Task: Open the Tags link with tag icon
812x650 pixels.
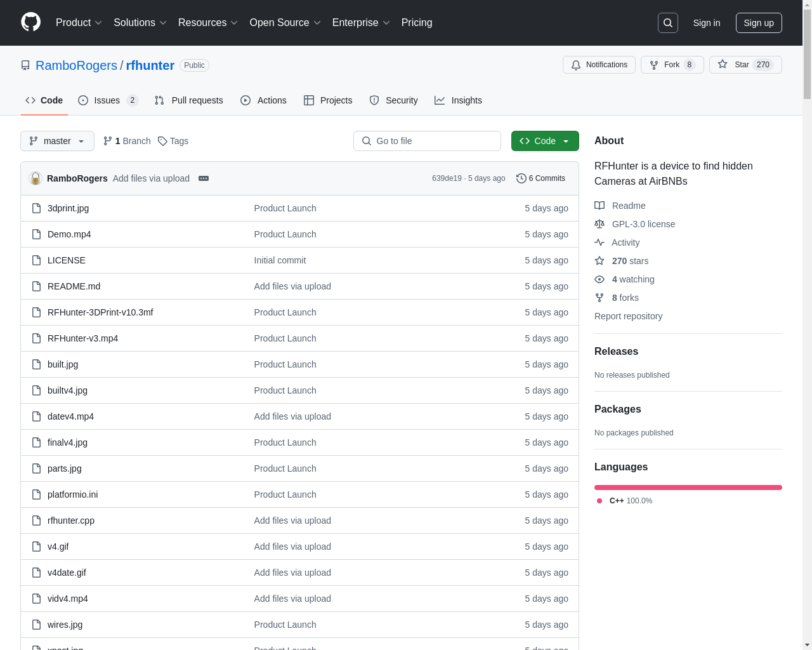Action: [173, 141]
